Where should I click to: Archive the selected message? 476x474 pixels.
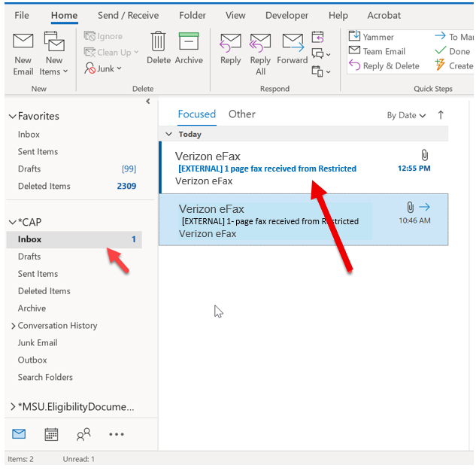(189, 48)
